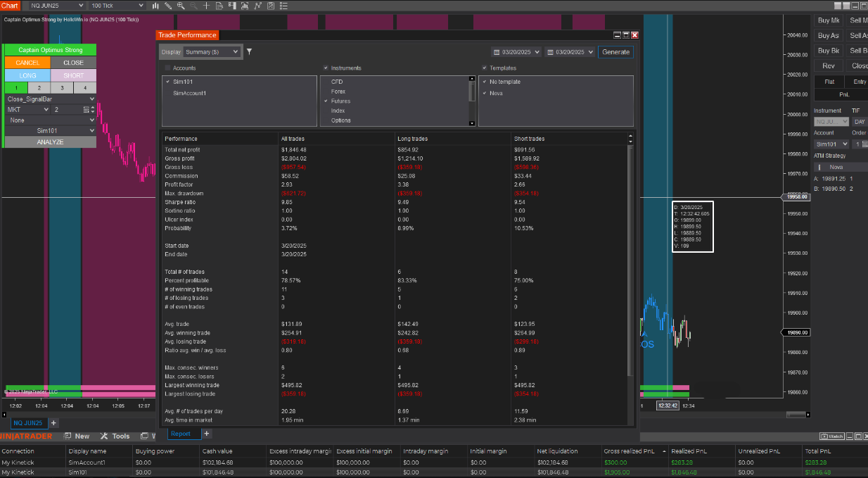Open the start date calendar icon
The height and width of the screenshot is (478, 868).
click(497, 52)
